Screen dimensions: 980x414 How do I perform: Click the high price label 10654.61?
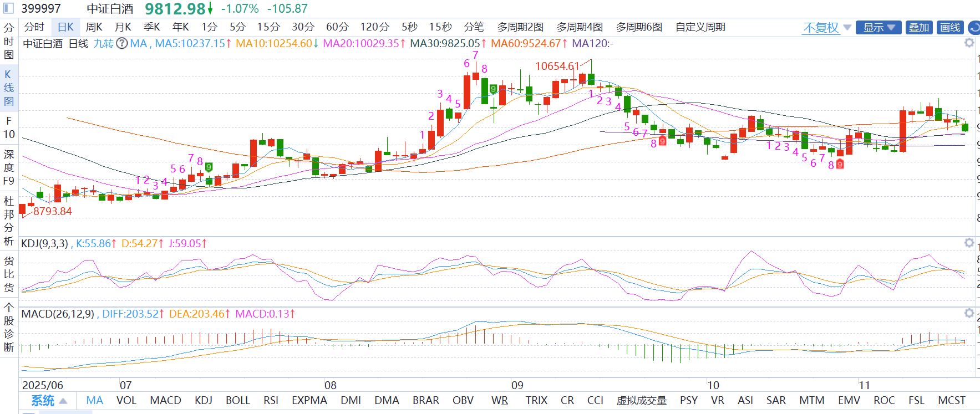[x=557, y=66]
